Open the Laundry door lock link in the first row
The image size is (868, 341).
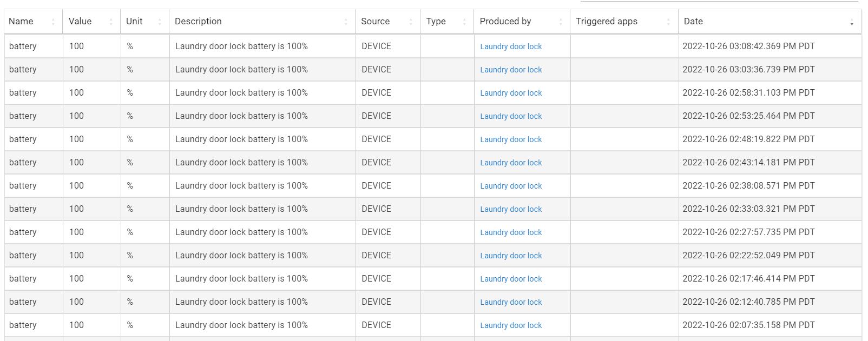pos(510,46)
